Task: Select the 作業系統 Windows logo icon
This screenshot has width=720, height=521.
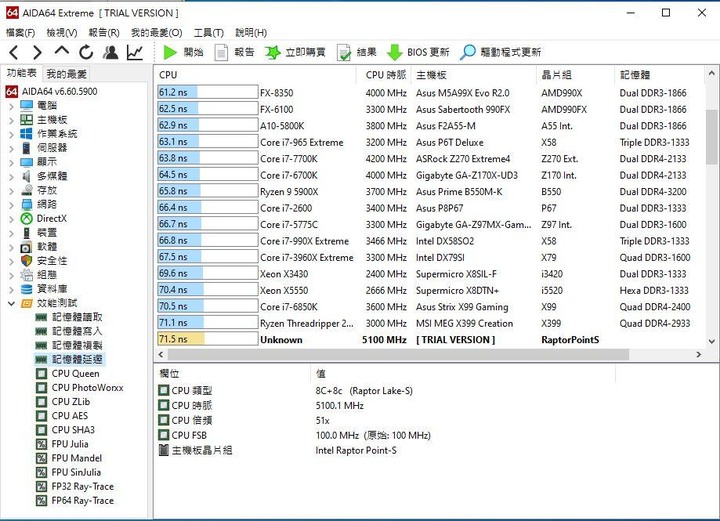Action: [27, 134]
